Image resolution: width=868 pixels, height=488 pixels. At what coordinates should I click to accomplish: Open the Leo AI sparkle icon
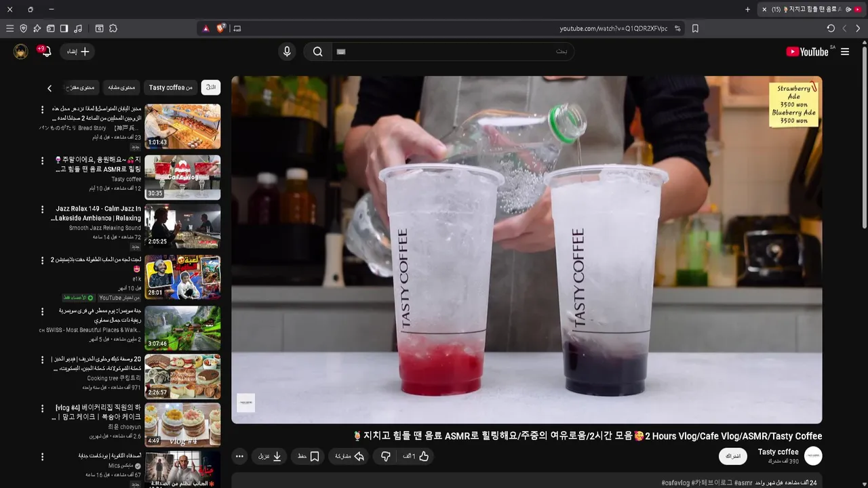click(37, 28)
